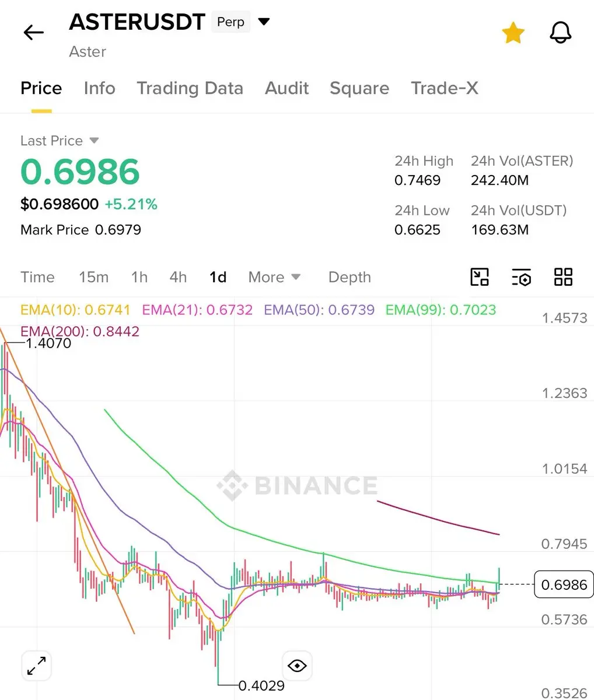The width and height of the screenshot is (594, 700).
Task: Open price alert bell icon
Action: [561, 33]
